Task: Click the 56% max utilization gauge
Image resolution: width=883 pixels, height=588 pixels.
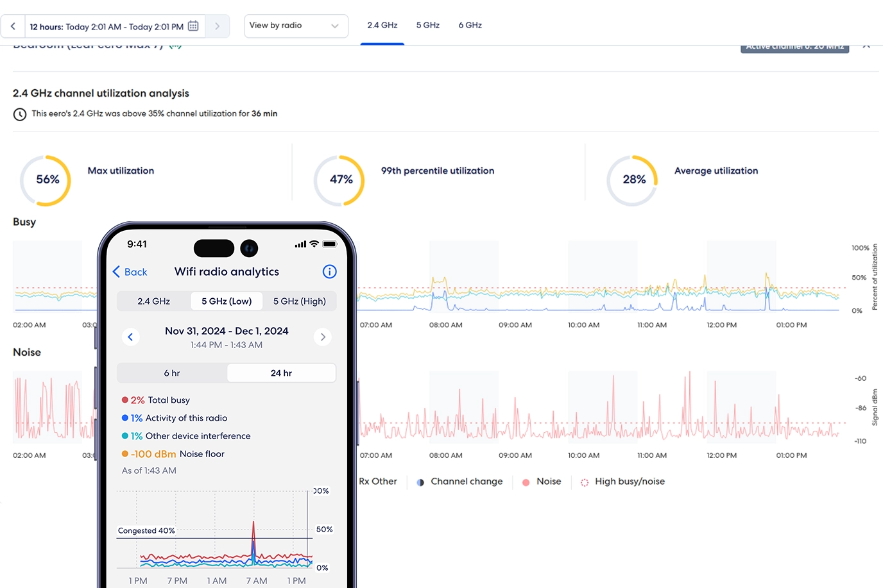Action: [46, 180]
